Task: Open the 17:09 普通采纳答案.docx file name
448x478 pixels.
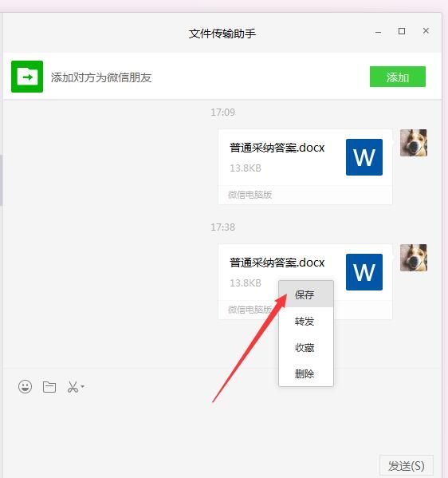Action: point(277,148)
